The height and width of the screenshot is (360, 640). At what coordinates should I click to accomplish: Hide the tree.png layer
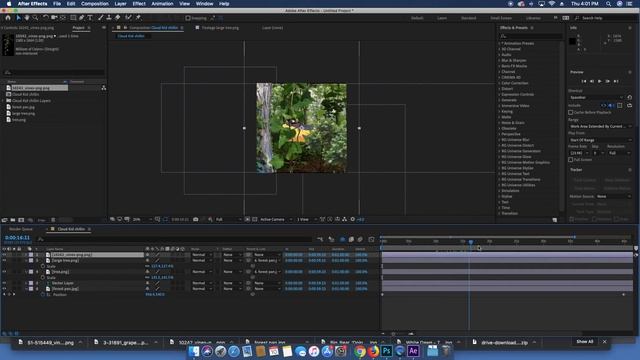point(4,272)
